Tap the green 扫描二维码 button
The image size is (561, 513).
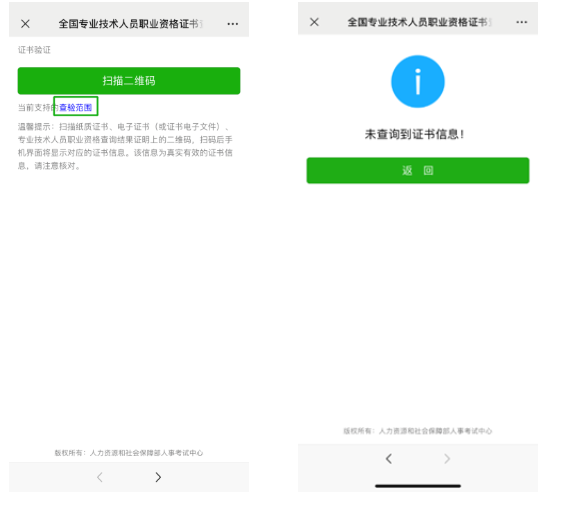(129, 81)
